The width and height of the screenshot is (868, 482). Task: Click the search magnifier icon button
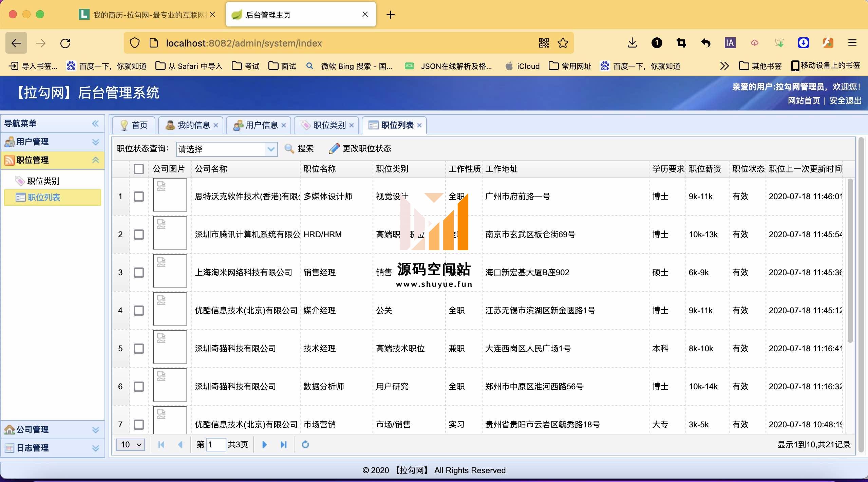pyautogui.click(x=289, y=149)
